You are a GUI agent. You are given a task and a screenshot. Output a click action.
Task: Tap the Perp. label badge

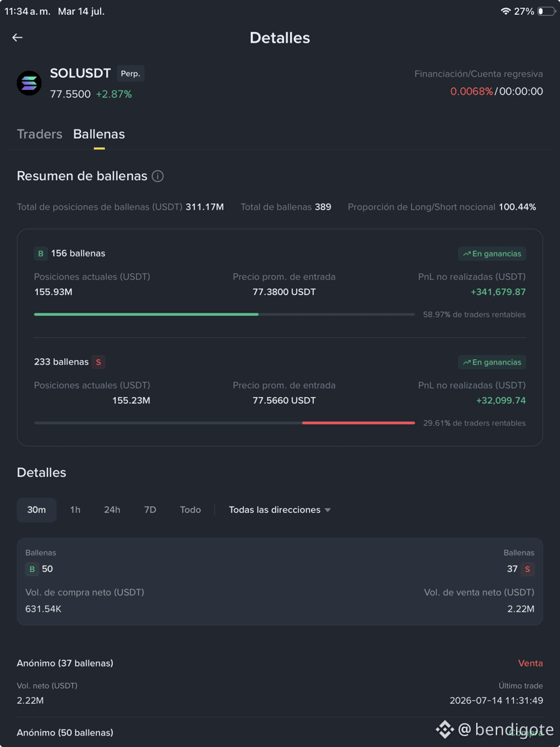click(x=131, y=74)
